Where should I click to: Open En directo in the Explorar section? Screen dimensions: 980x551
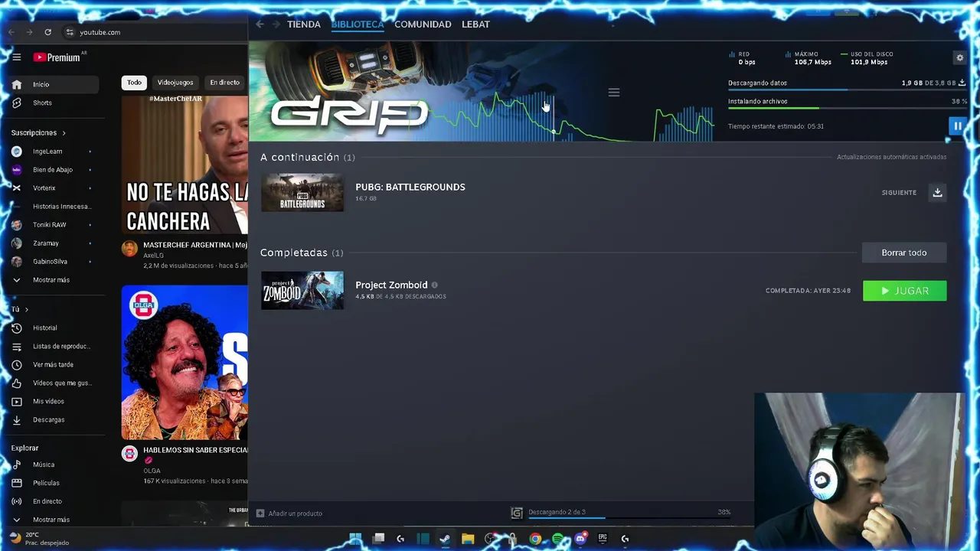point(54,501)
